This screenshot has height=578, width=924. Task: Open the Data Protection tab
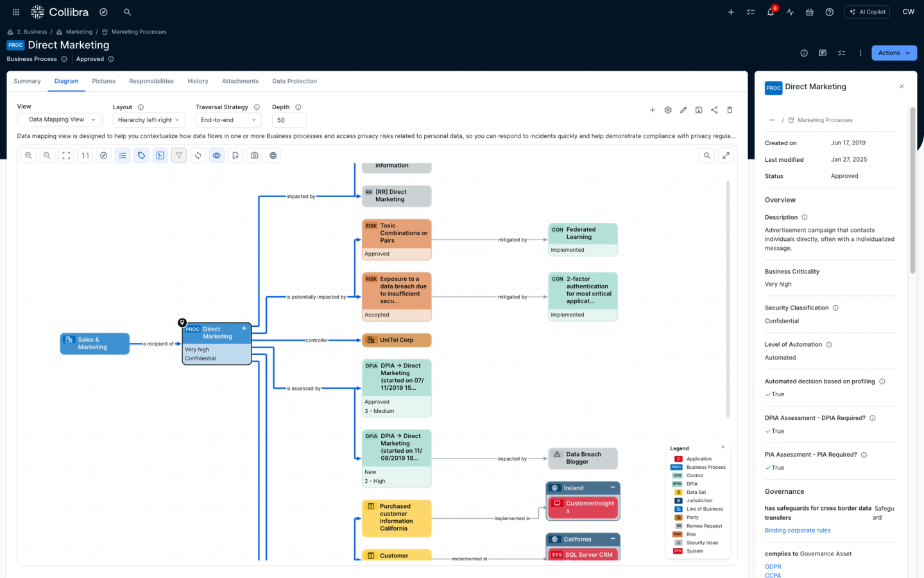tap(294, 82)
